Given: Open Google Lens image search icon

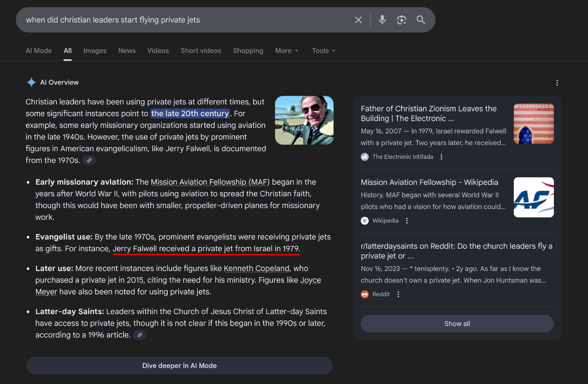Looking at the screenshot, I should pyautogui.click(x=402, y=20).
